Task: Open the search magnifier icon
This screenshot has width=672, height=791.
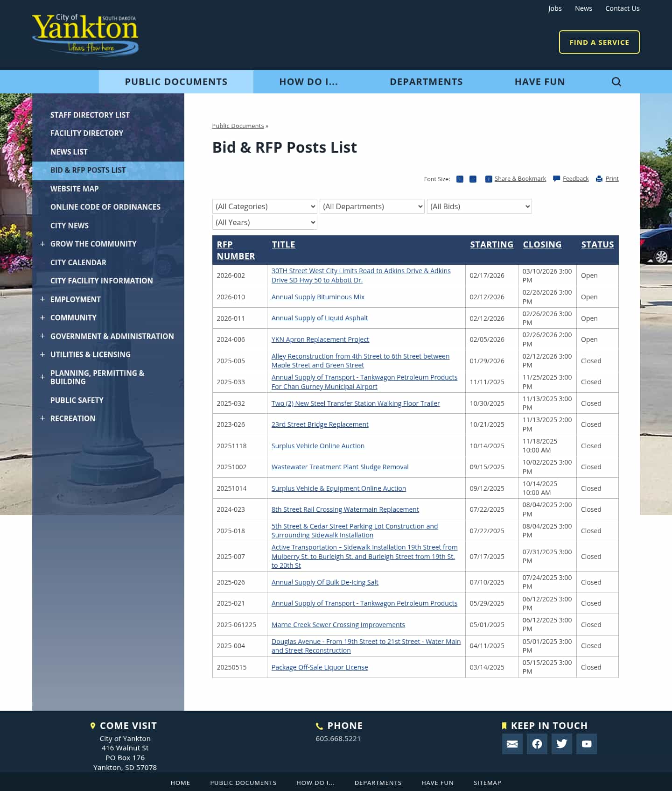Action: click(x=616, y=82)
